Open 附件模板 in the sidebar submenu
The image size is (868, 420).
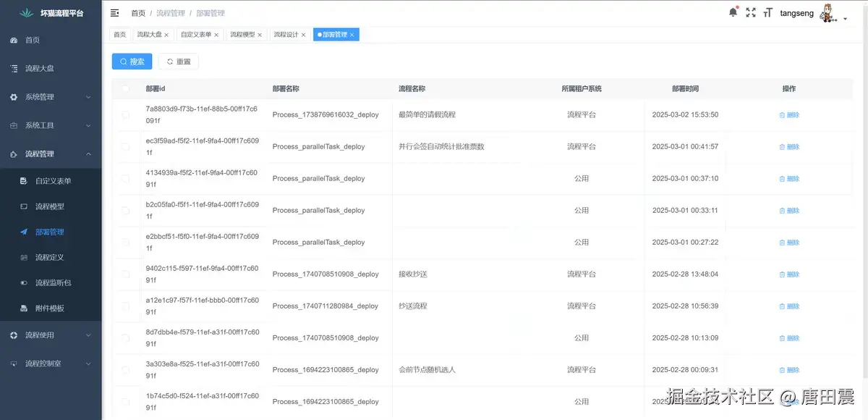(51, 308)
